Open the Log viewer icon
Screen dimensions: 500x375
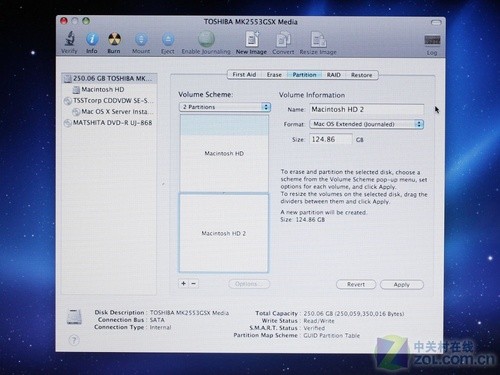(432, 41)
